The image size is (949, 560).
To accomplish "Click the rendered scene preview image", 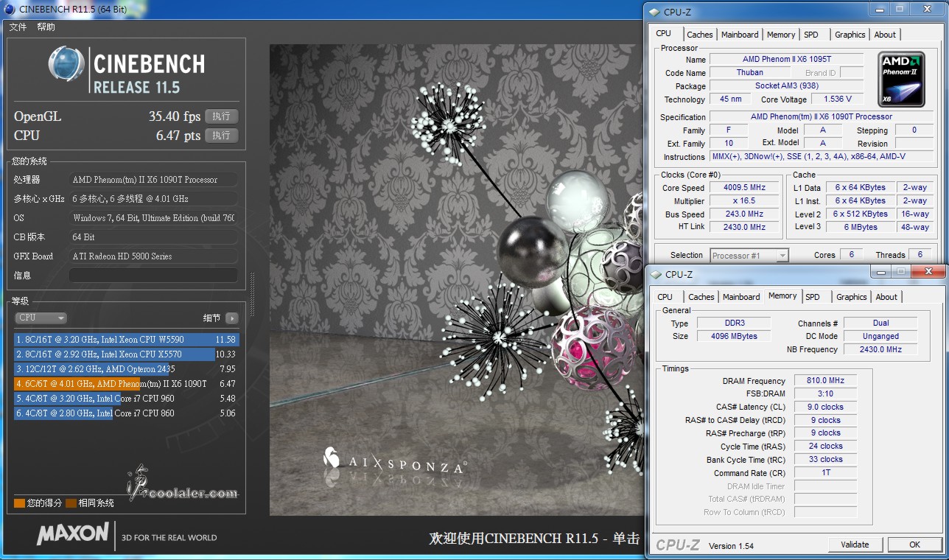I will coord(455,280).
